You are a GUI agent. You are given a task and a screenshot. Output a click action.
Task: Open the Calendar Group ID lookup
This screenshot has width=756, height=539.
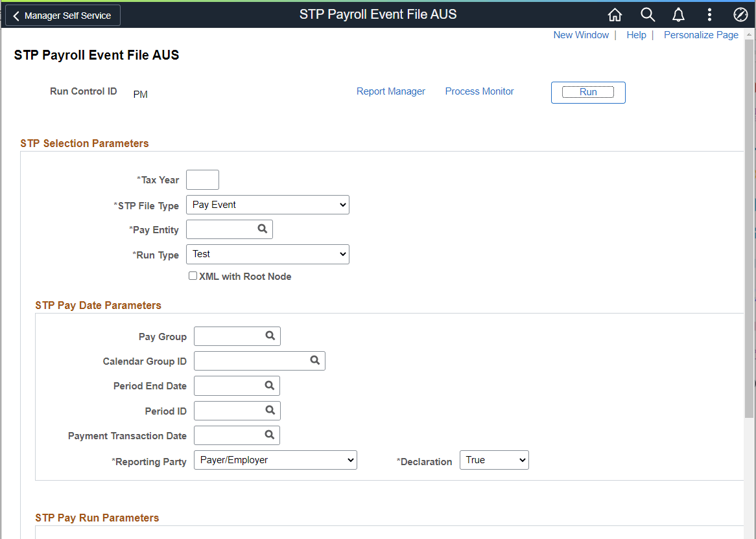point(314,360)
